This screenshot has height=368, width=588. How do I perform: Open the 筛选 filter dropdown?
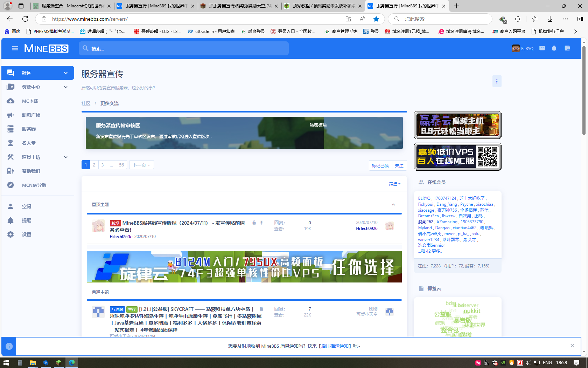[394, 184]
